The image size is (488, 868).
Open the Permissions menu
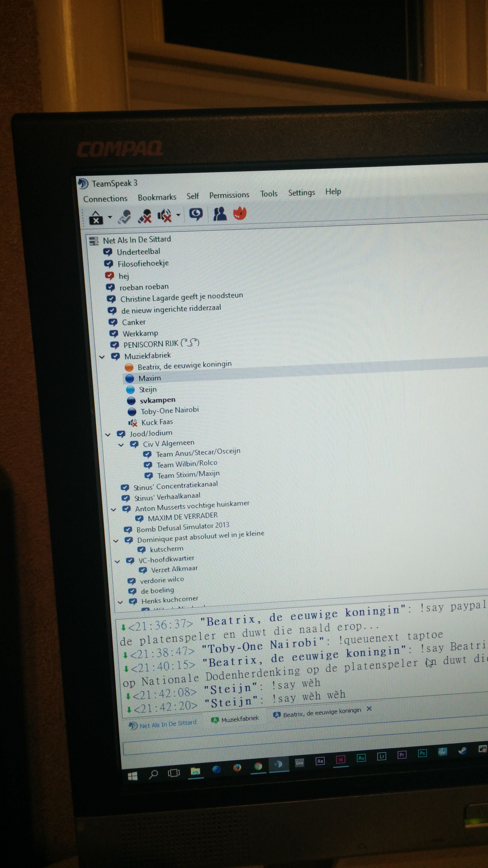point(229,195)
